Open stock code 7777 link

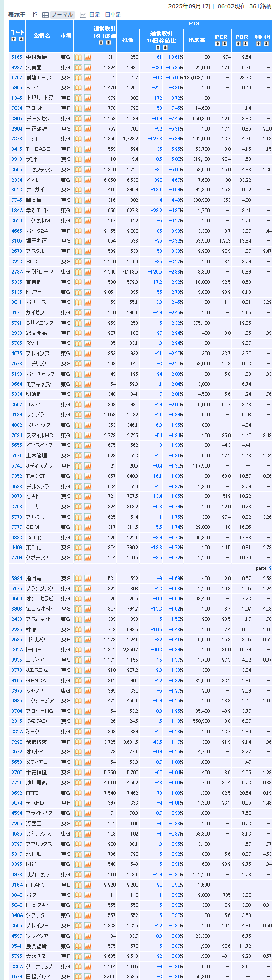[17, 527]
